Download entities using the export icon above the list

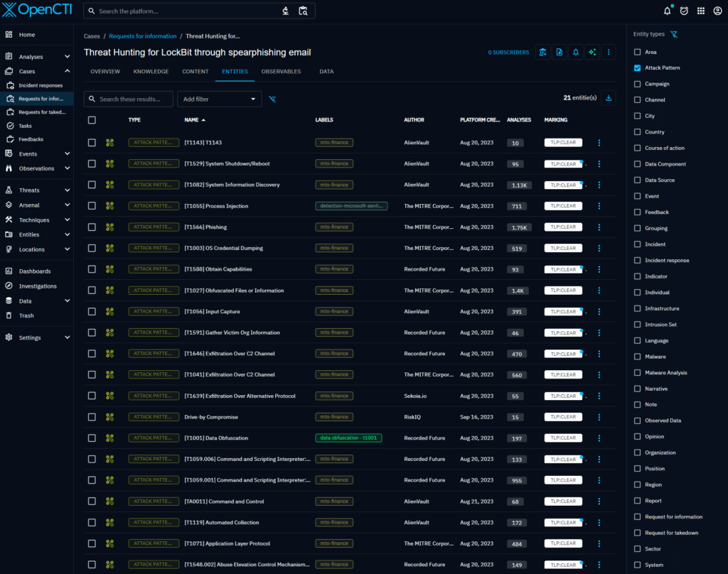click(x=609, y=98)
